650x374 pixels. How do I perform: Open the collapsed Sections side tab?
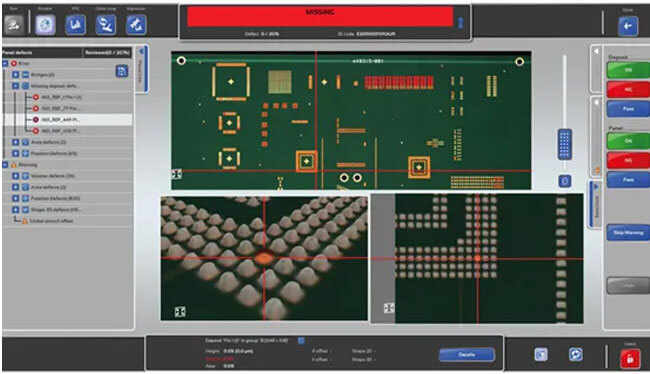click(596, 204)
